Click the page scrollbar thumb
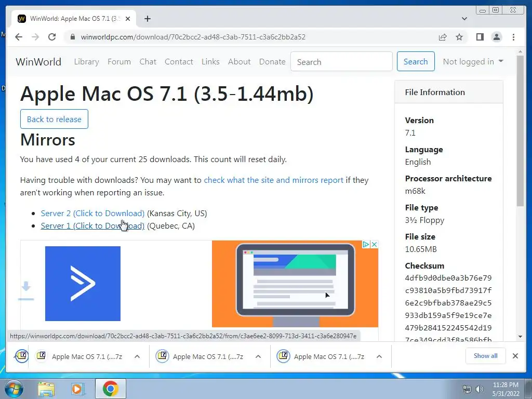Screen dimensions: 532x399 pyautogui.click(x=521, y=130)
